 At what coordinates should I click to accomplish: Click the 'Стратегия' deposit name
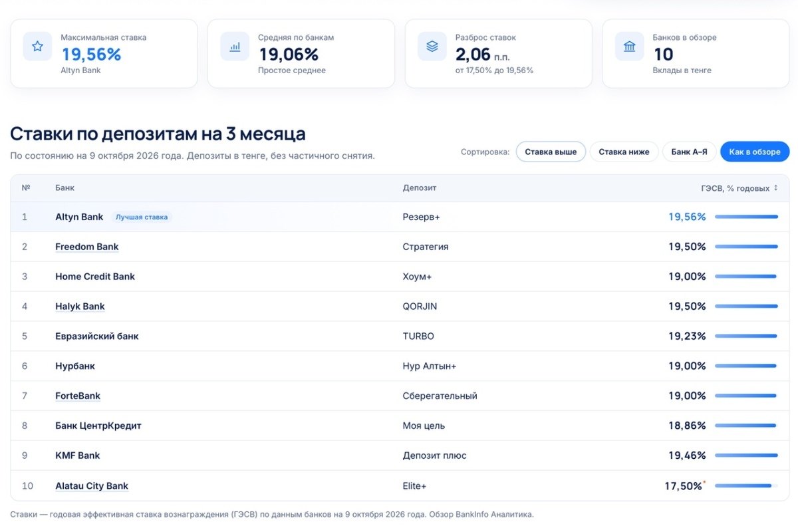pos(426,247)
